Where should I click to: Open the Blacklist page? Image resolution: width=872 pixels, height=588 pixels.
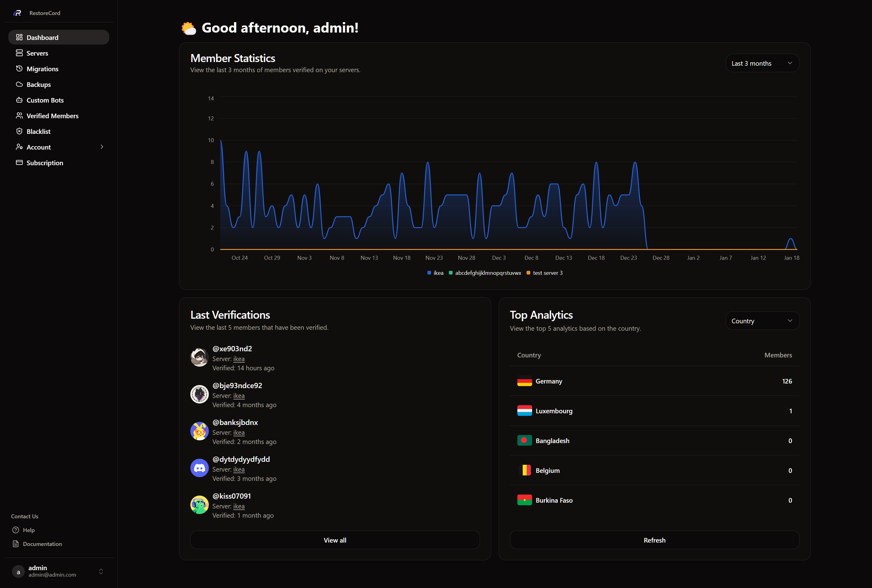[x=59, y=131]
